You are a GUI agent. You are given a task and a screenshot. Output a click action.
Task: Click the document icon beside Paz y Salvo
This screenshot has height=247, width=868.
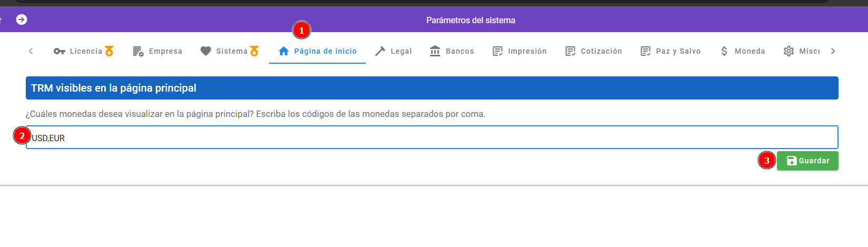645,51
